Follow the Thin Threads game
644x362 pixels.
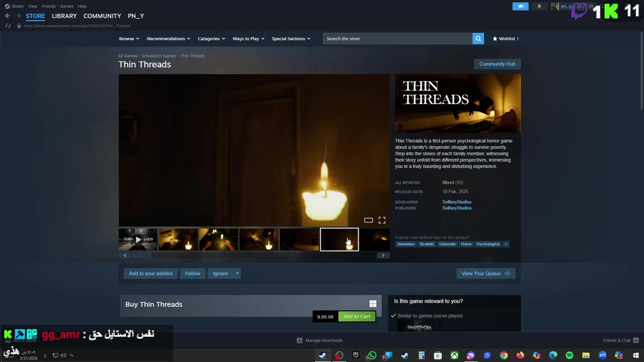pos(193,274)
